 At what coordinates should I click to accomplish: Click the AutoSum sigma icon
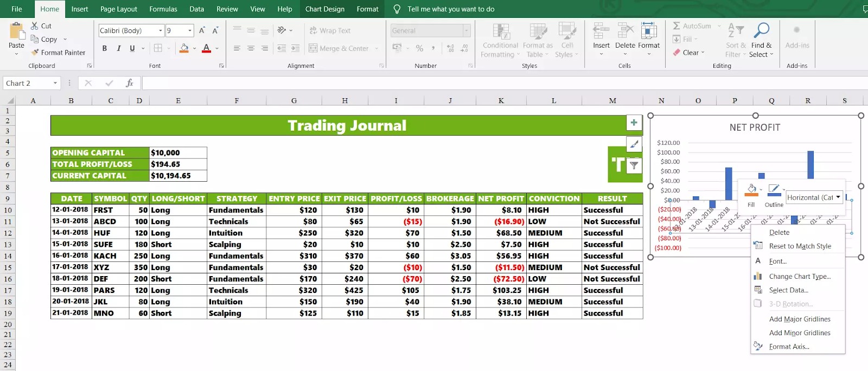[x=676, y=25]
